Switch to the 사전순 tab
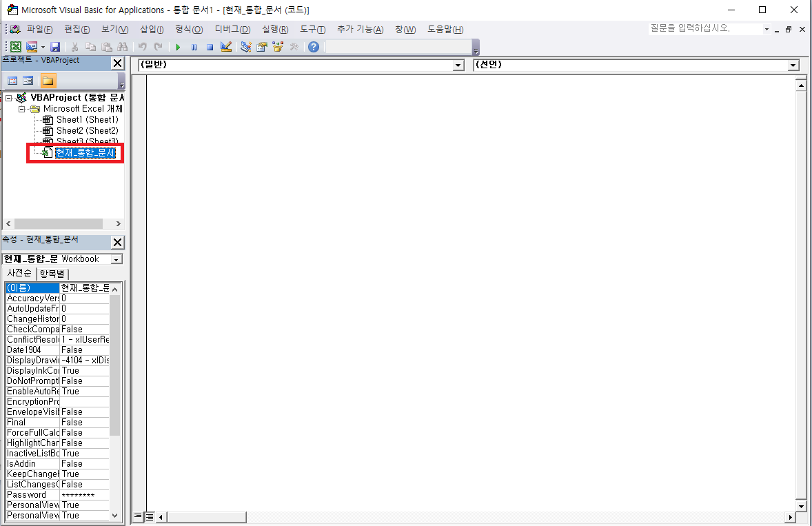Screen dimensions: 812x526 tap(19, 274)
